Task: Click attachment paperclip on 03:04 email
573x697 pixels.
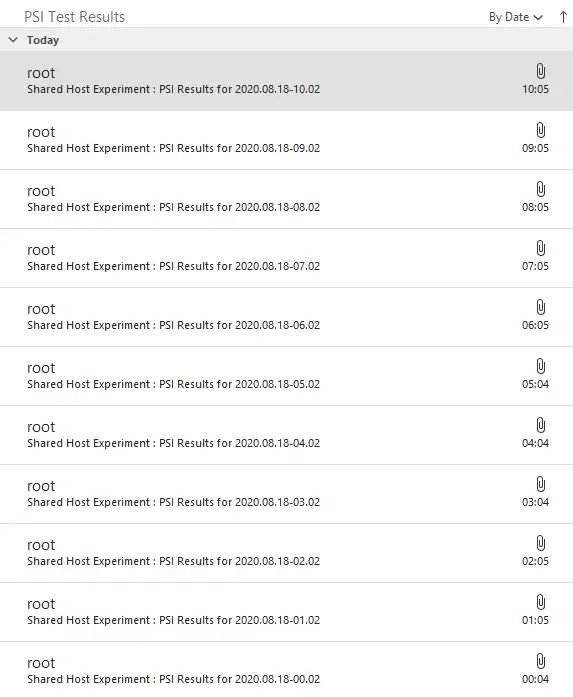Action: [x=540, y=485]
